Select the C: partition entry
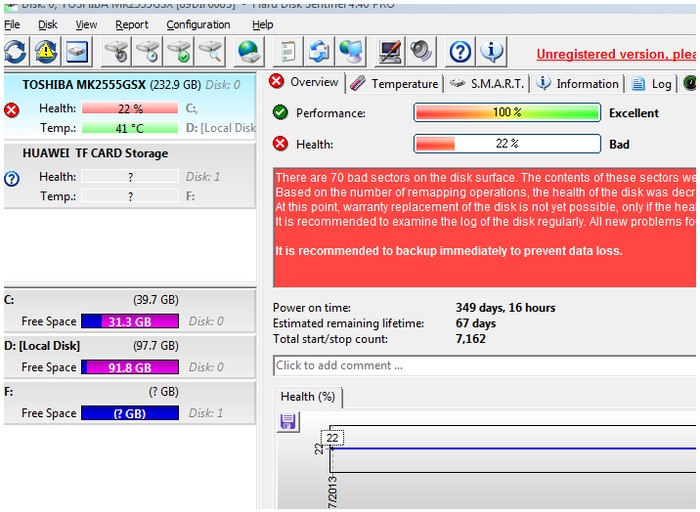The width and height of the screenshot is (700, 512). (x=129, y=310)
